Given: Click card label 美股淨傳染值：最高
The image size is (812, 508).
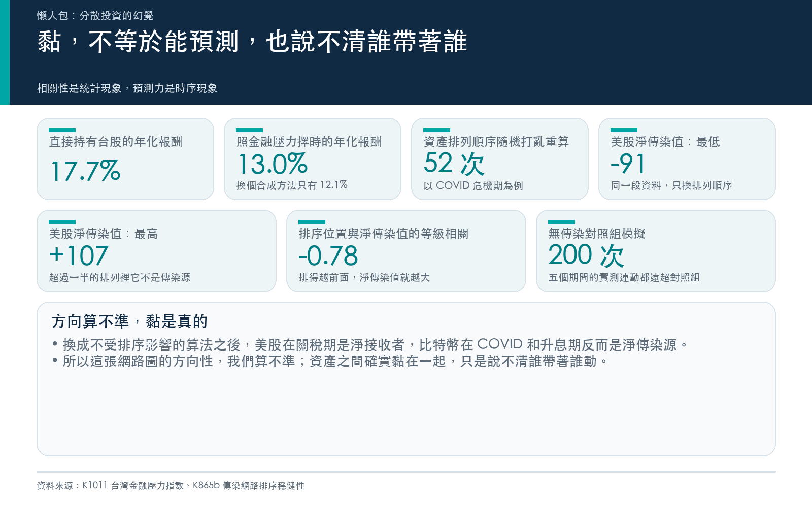Looking at the screenshot, I should tap(104, 234).
